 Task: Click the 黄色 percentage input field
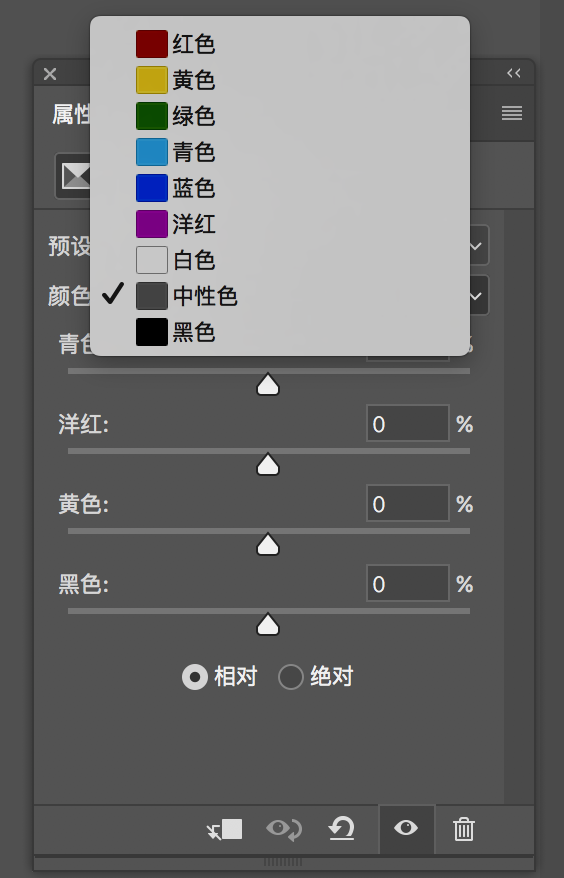pyautogui.click(x=408, y=503)
